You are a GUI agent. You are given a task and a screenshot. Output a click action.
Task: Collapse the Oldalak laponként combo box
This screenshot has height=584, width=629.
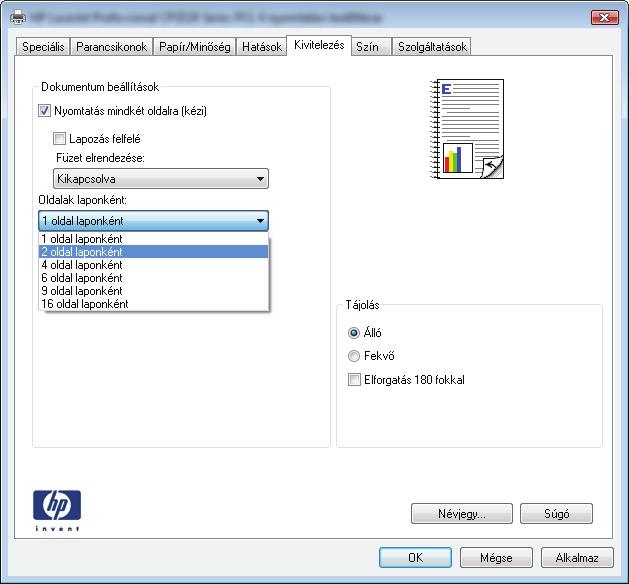pyautogui.click(x=154, y=221)
